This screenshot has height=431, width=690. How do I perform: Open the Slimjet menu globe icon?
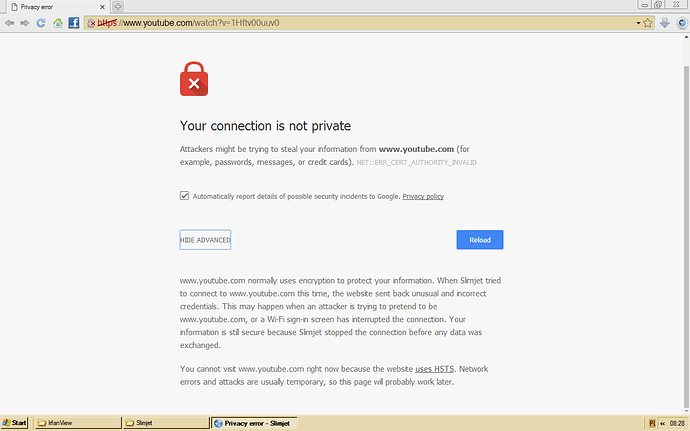pos(682,23)
